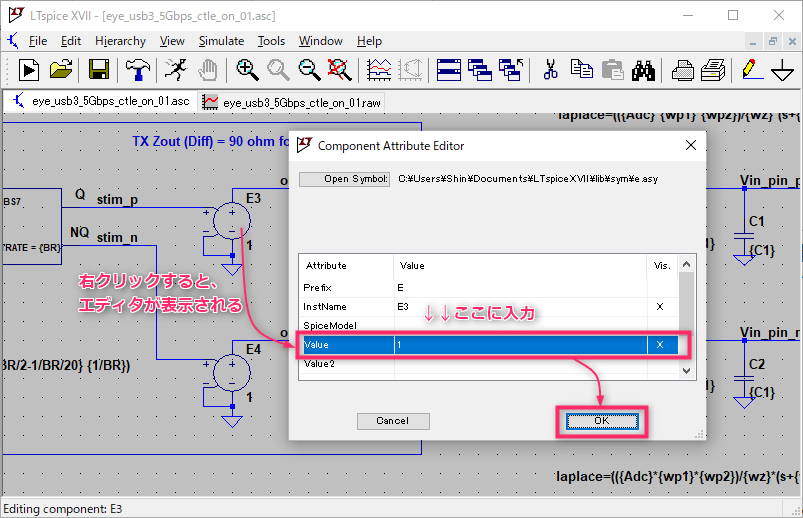Click the C1 capacitor label in schematic
The image size is (803, 518).
tap(756, 221)
